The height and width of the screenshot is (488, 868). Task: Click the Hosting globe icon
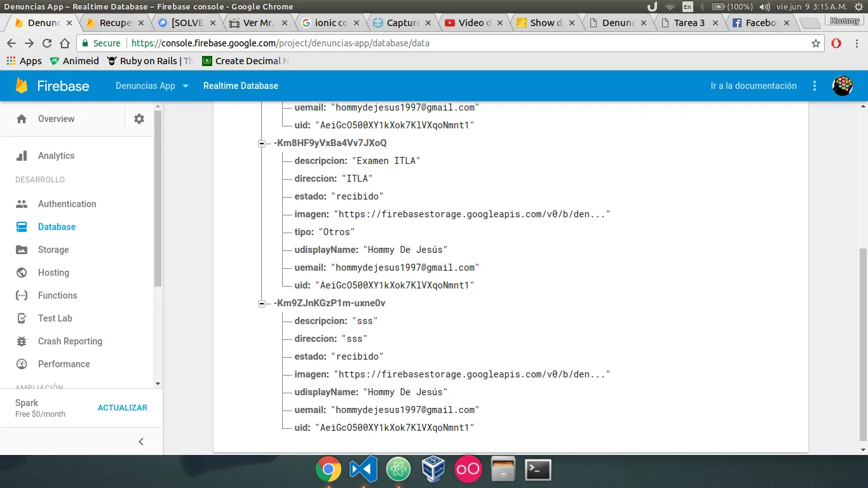coord(22,273)
